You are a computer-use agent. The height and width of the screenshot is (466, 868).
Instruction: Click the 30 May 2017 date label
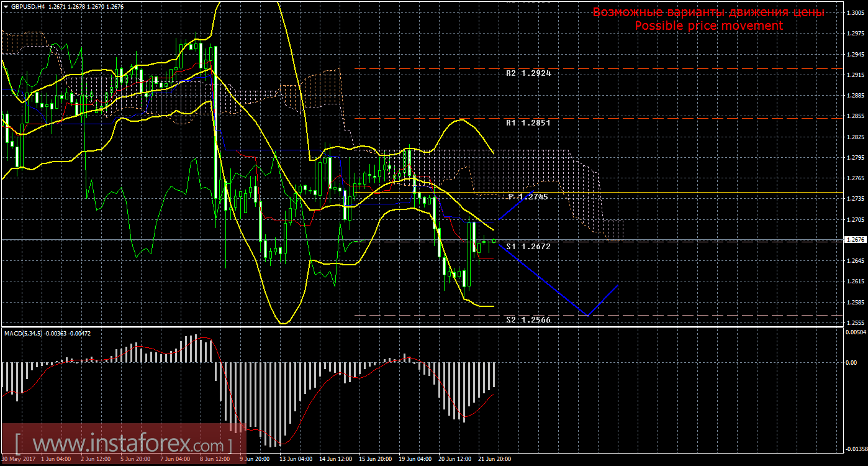(x=19, y=459)
